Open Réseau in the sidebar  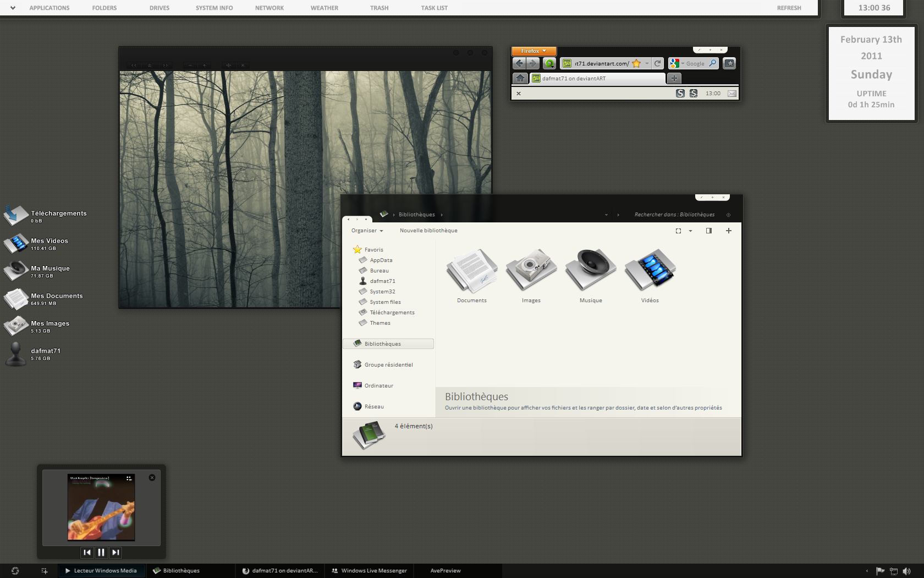click(x=369, y=406)
